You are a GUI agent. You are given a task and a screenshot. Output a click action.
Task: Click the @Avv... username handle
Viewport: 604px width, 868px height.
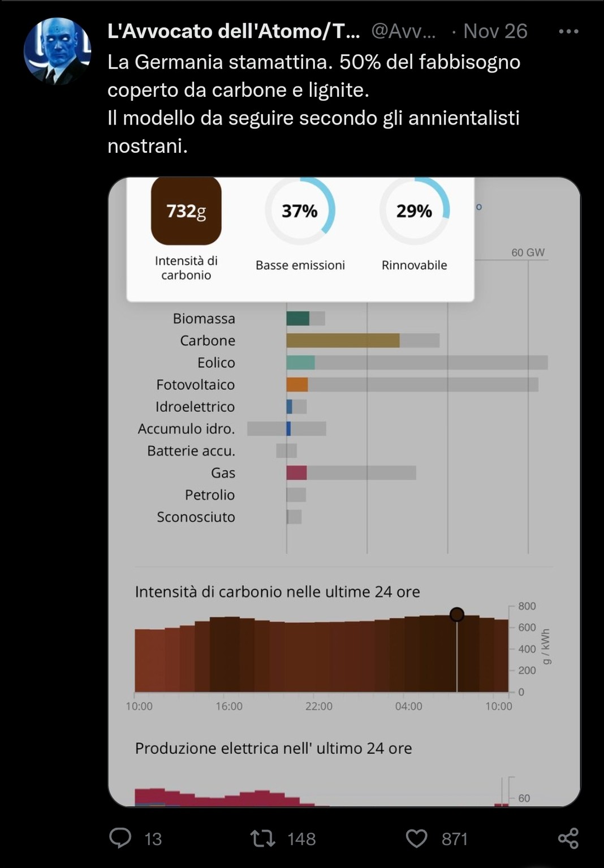(403, 32)
